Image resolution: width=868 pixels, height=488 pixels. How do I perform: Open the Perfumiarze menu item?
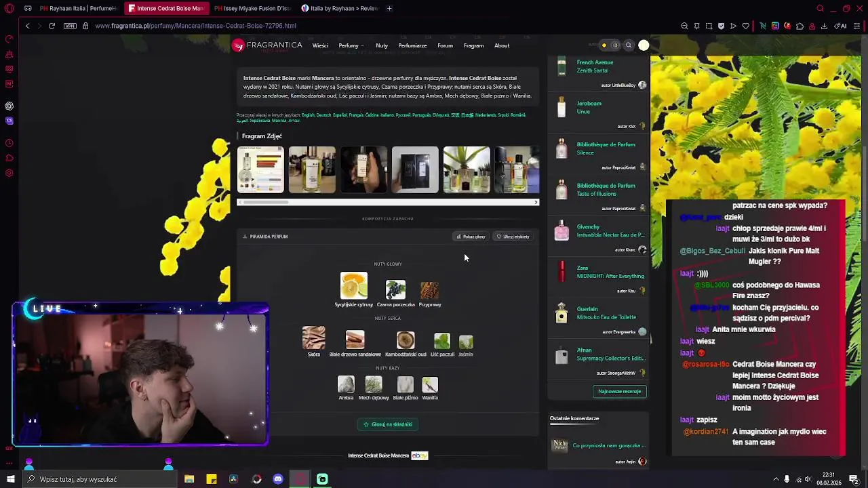pyautogui.click(x=412, y=45)
